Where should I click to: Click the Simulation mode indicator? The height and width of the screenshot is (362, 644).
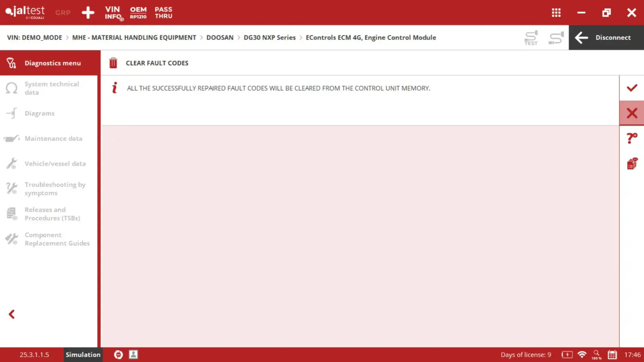click(x=83, y=354)
